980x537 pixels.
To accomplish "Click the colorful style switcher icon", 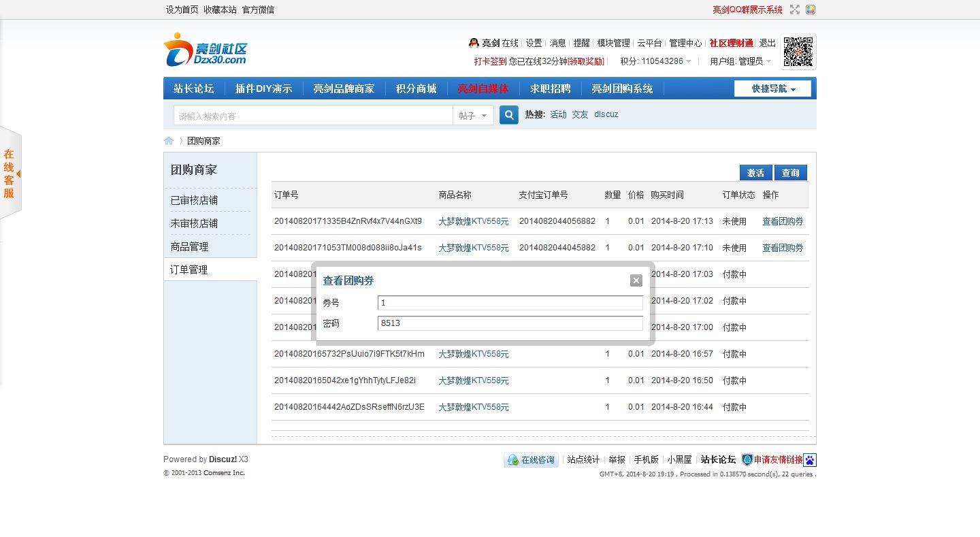I will coord(811,10).
